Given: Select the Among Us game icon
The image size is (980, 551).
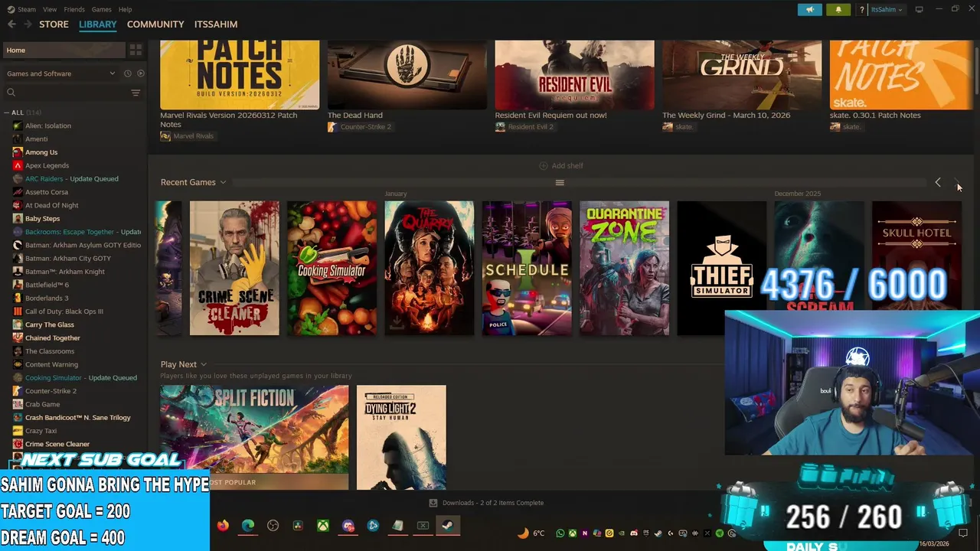Looking at the screenshot, I should tap(18, 152).
